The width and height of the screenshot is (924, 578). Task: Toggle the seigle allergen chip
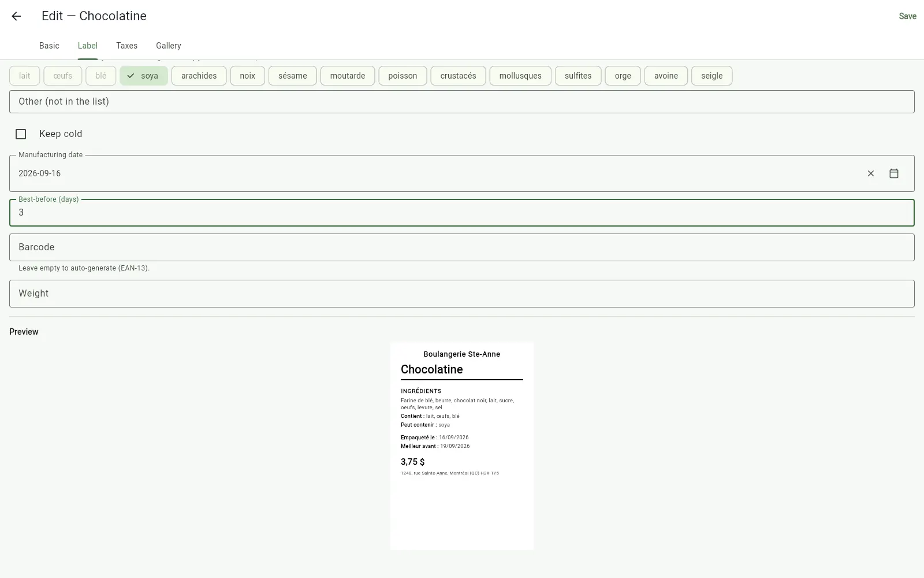(x=712, y=76)
